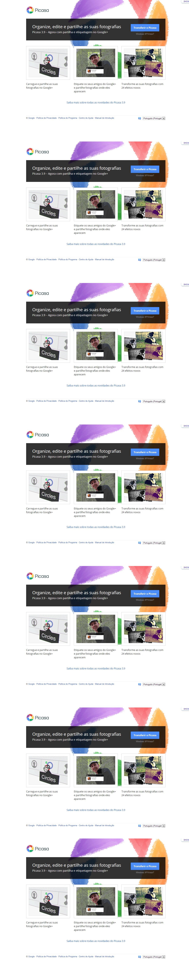This screenshot has width=189, height=980.
Task: Open the Circles thumbnail in the topmost page copy
Action: 48,63
